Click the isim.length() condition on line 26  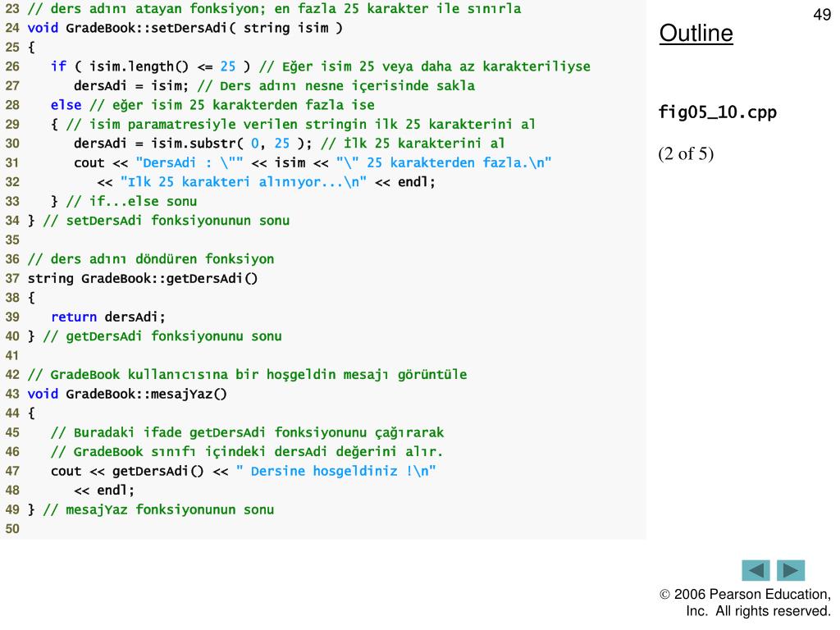click(x=151, y=66)
